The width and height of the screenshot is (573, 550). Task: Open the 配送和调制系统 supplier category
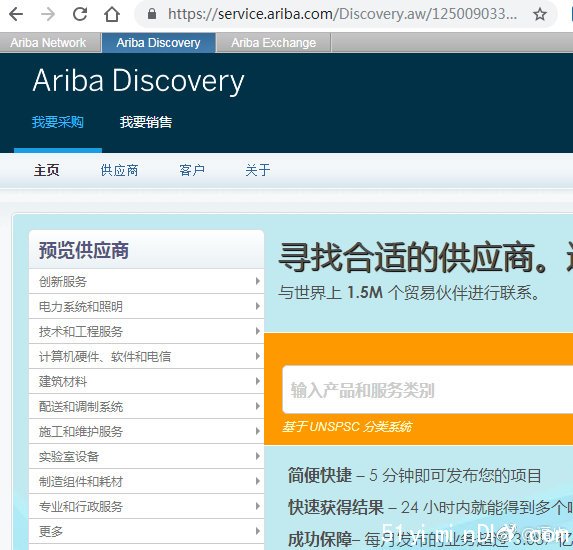point(146,406)
